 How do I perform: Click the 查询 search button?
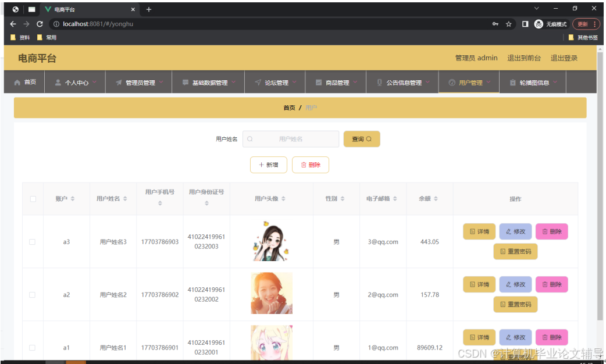[362, 139]
